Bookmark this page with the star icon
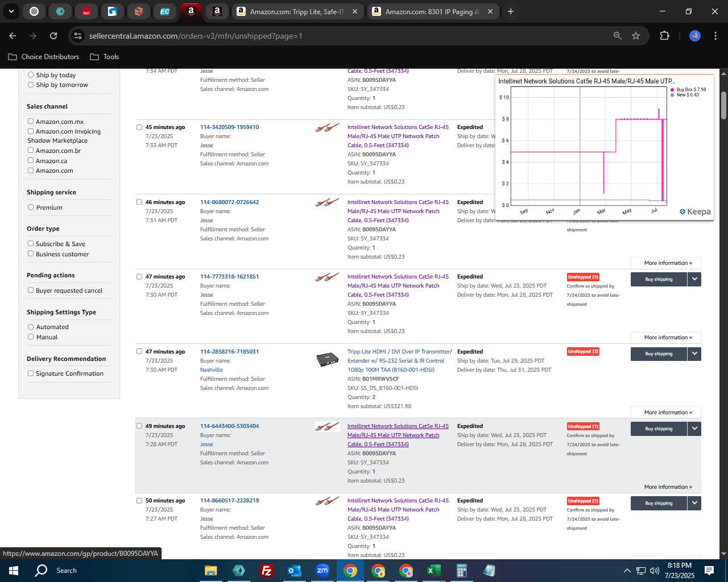Viewport: 728px width, 582px height. [x=636, y=36]
